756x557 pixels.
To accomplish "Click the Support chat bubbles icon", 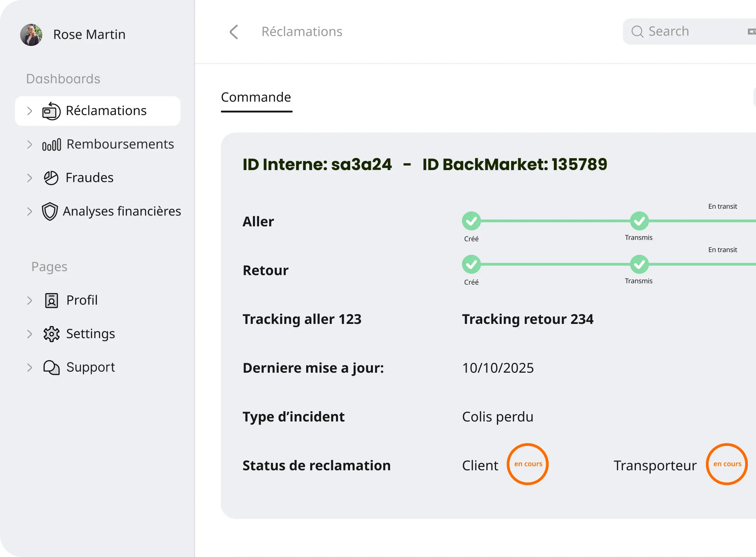I will 51,368.
